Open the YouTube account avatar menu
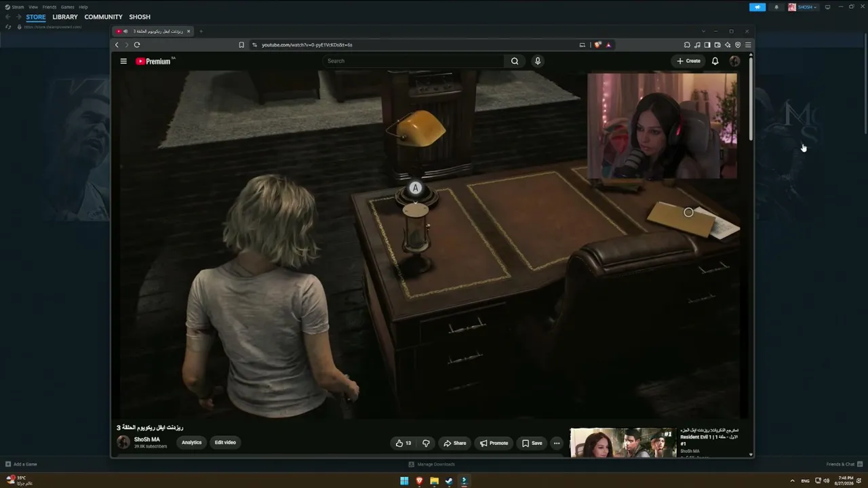Viewport: 868px width, 488px height. pos(734,61)
